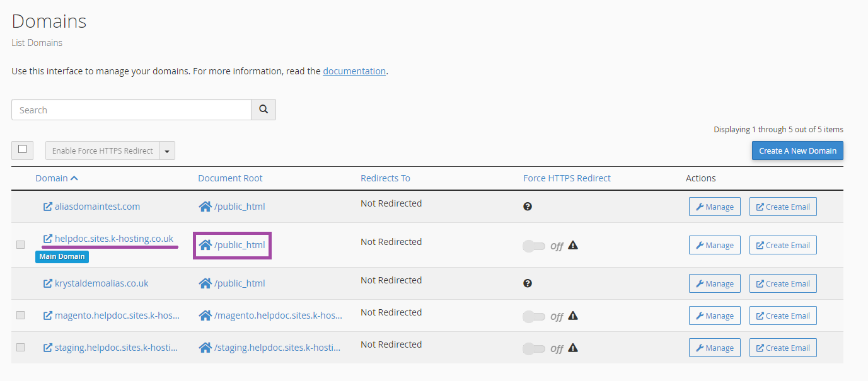868x381 pixels.
Task: Focus the Search input field
Action: click(x=131, y=110)
